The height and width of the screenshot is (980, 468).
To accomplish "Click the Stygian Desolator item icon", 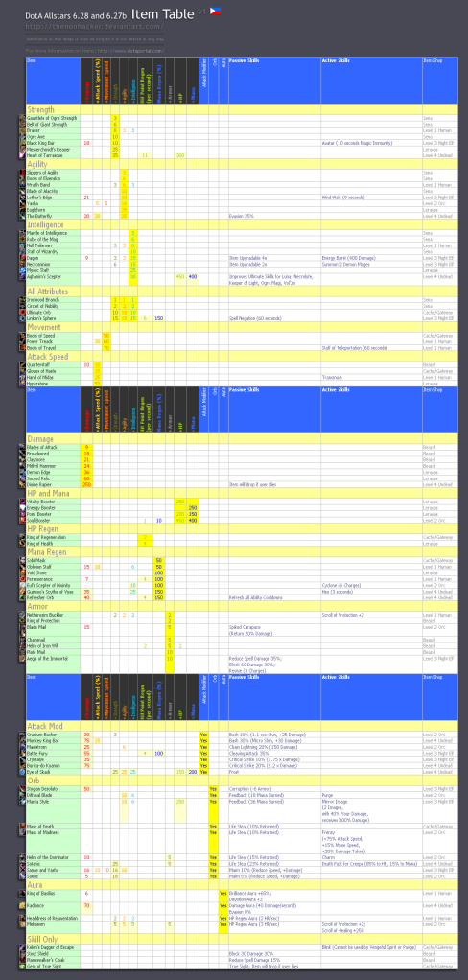I will coord(22,789).
